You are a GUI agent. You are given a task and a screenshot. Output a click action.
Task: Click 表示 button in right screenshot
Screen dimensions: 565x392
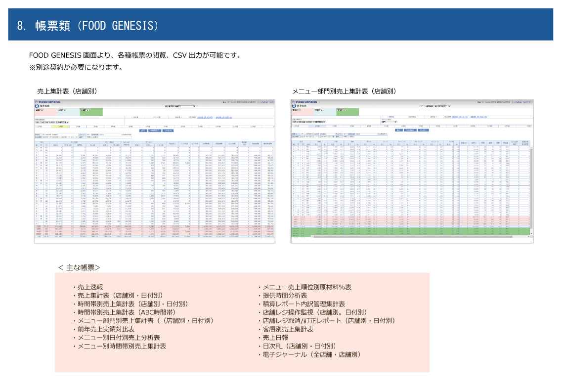point(398,130)
